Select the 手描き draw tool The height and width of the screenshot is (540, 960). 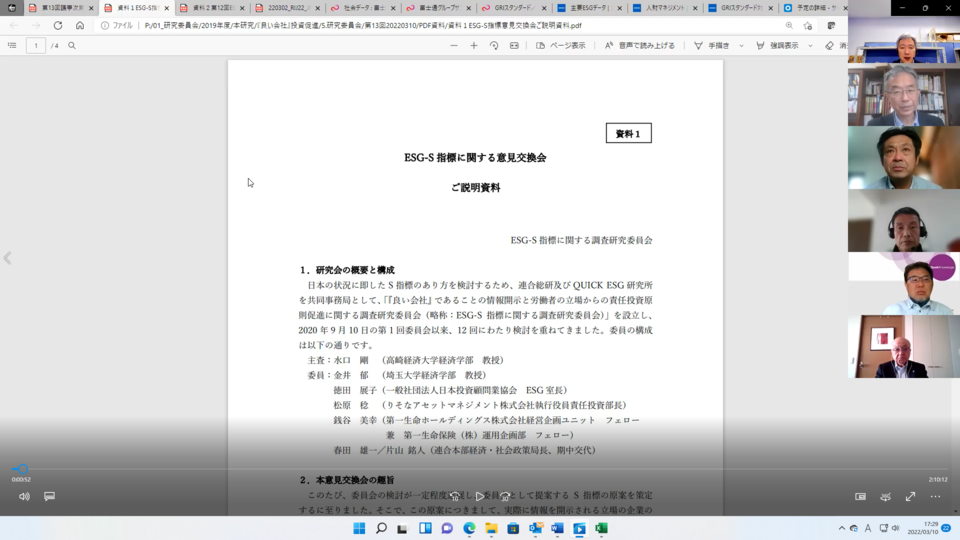pos(711,45)
